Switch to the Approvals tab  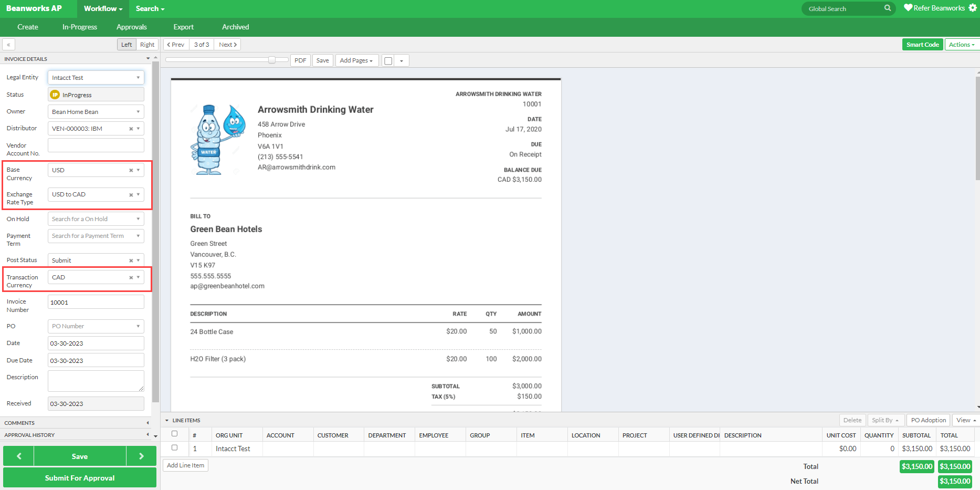pos(131,27)
